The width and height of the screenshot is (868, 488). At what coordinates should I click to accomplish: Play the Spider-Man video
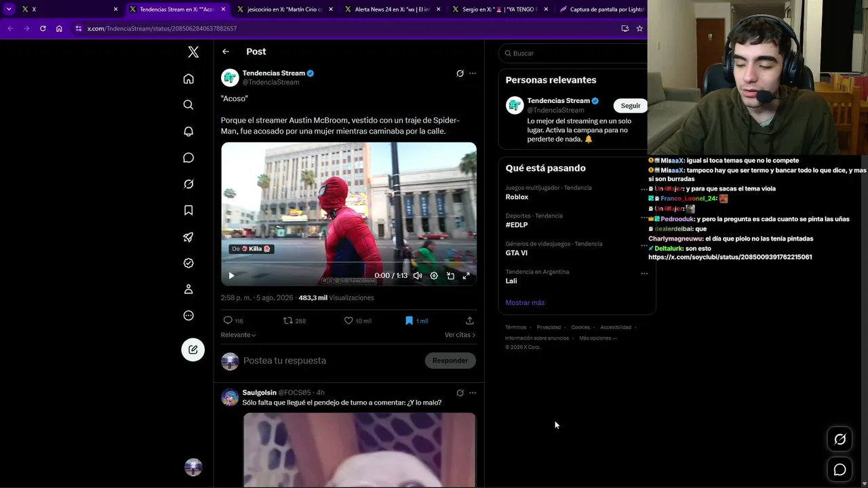(x=231, y=276)
